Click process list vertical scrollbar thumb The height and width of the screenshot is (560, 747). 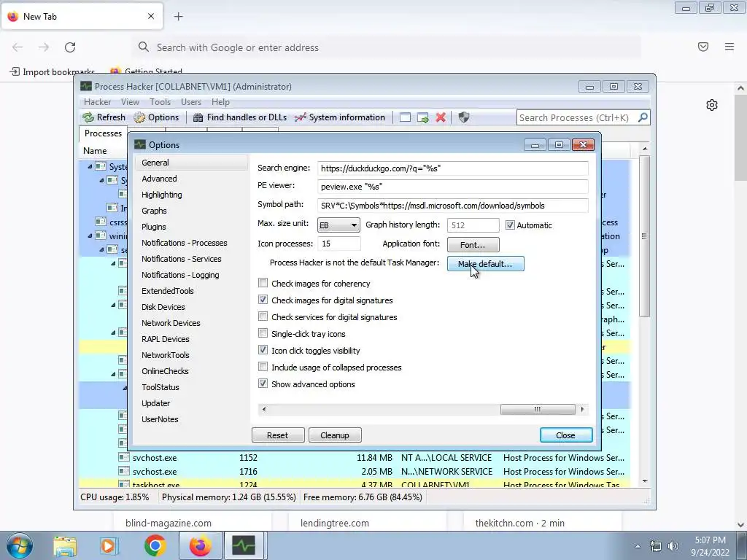point(644,236)
